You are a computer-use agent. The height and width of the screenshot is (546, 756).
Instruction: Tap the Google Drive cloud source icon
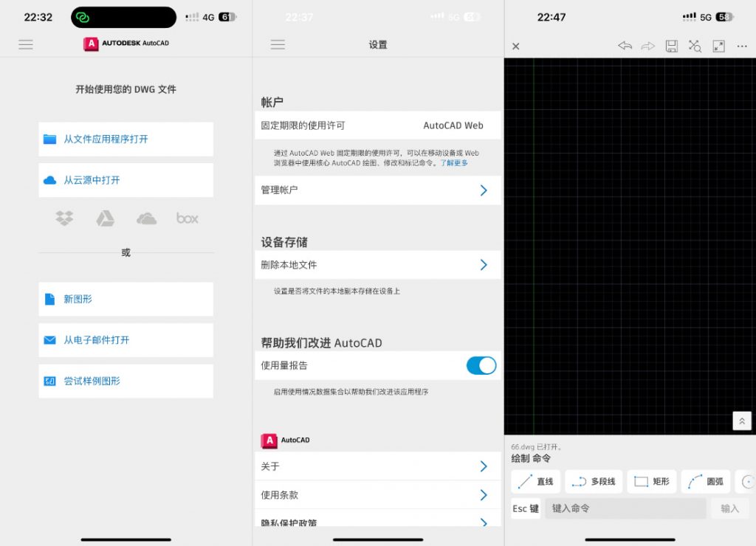105,218
